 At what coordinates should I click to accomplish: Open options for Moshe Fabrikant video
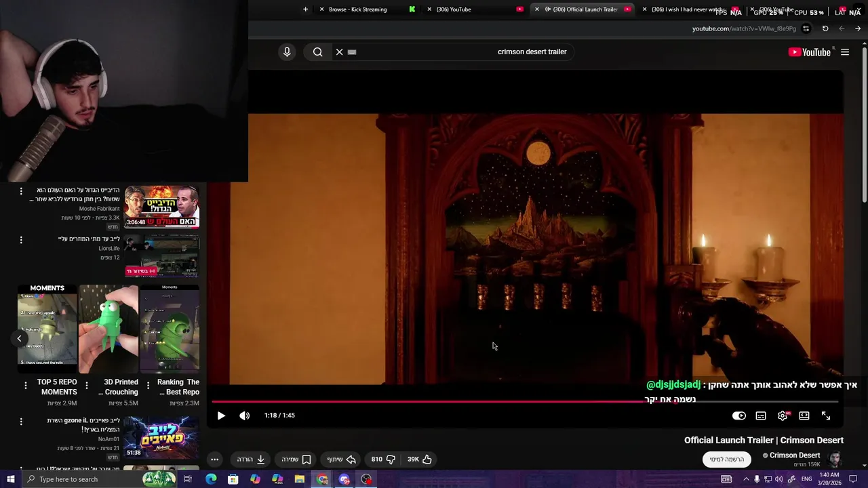21,192
